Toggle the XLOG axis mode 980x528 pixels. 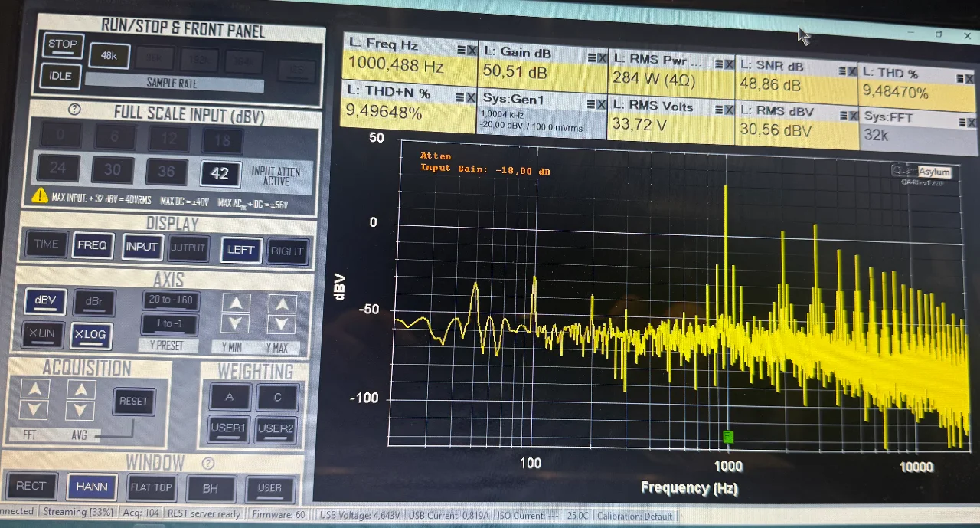[x=90, y=335]
